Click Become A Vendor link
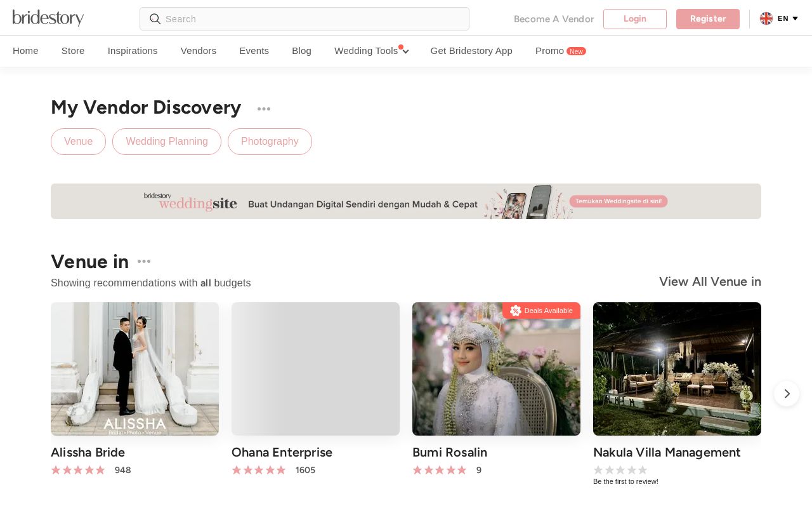The image size is (812, 508). [554, 19]
